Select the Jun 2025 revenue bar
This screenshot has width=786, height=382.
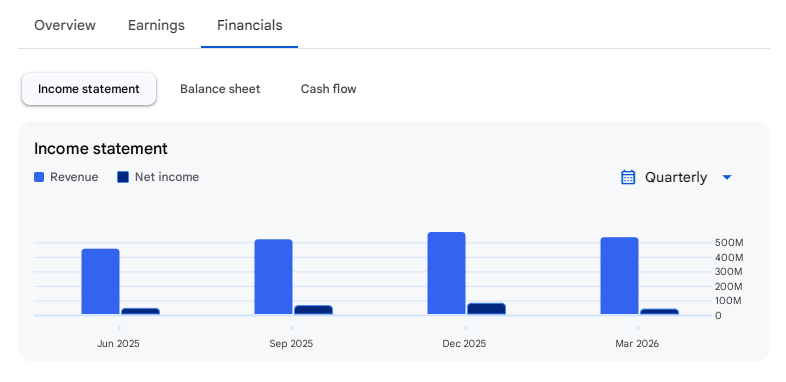pos(101,282)
